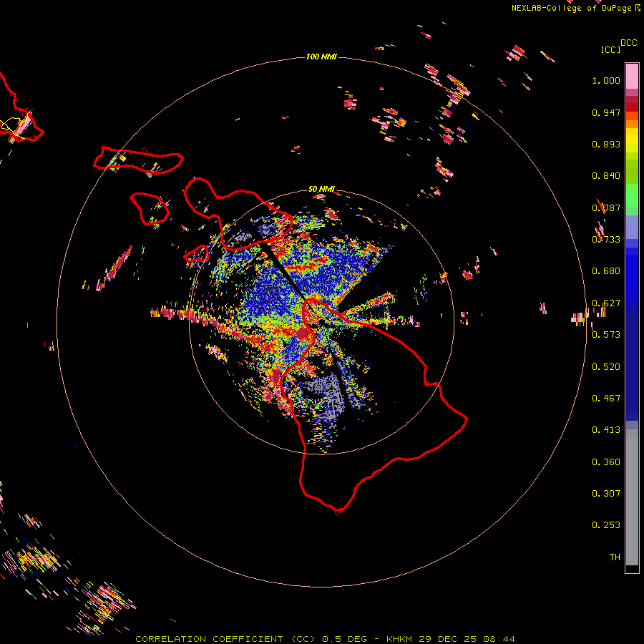Click the 100 NMI range ring label
Screen dimensions: 644x644
click(321, 57)
